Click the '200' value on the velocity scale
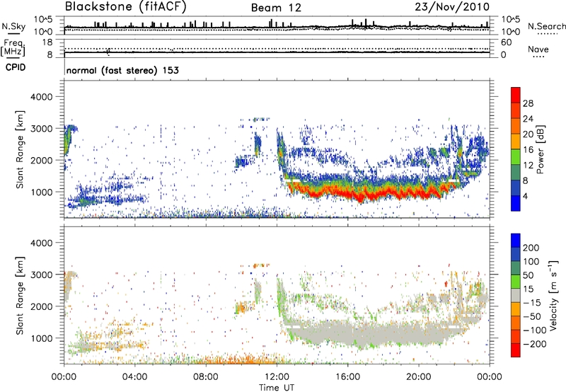This screenshot has width=566, height=392. pyautogui.click(x=531, y=248)
